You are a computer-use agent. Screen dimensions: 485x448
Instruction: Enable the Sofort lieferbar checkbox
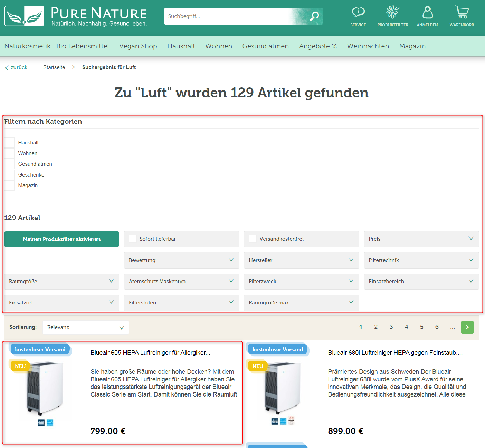[133, 239]
